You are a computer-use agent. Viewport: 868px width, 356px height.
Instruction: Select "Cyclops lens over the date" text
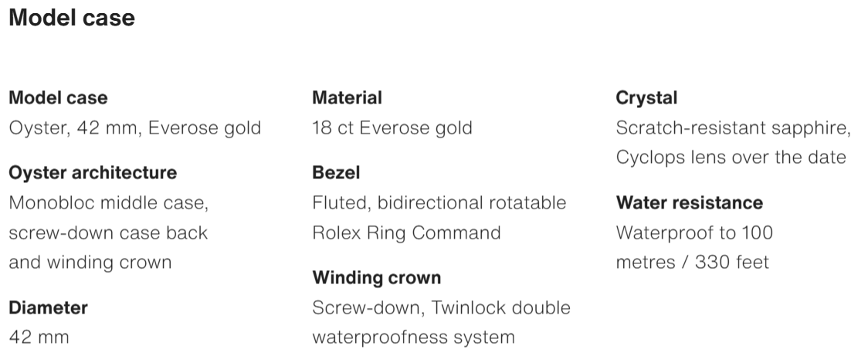coord(731,158)
